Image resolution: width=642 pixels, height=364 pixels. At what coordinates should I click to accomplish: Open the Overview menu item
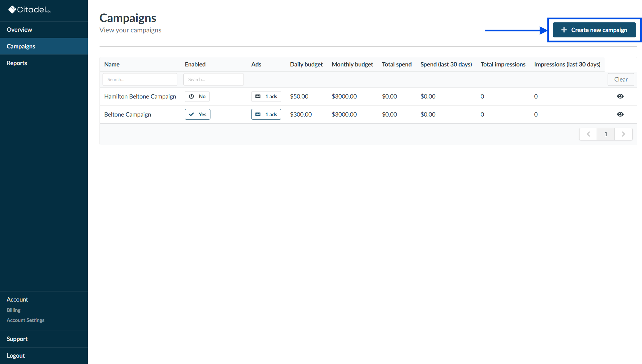[x=19, y=30]
